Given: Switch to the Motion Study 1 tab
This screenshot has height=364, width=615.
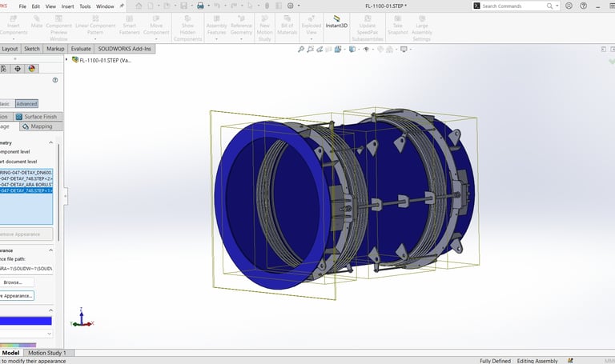Looking at the screenshot, I should [x=47, y=353].
